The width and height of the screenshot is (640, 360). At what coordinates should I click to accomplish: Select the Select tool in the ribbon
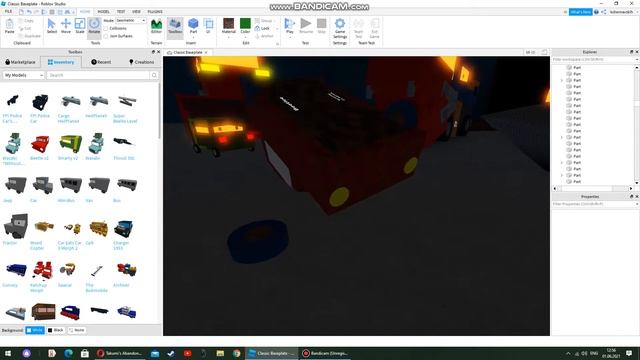(x=52, y=26)
